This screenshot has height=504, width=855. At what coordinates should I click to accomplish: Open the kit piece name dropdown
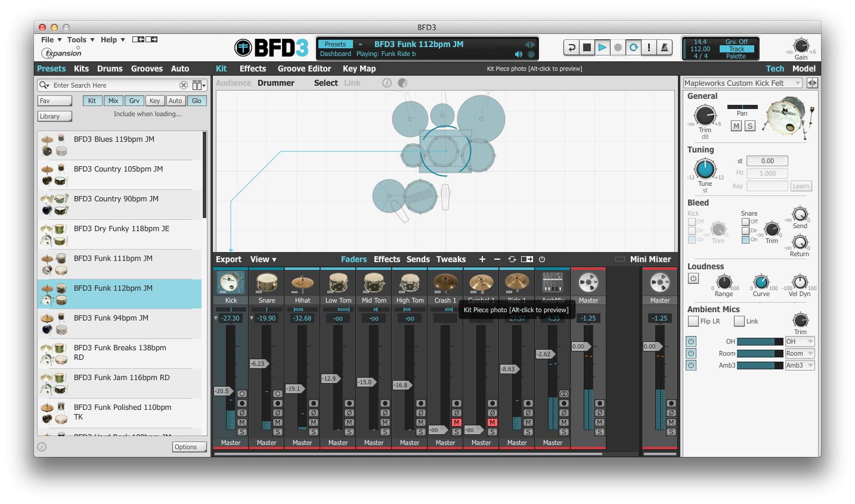[x=743, y=83]
